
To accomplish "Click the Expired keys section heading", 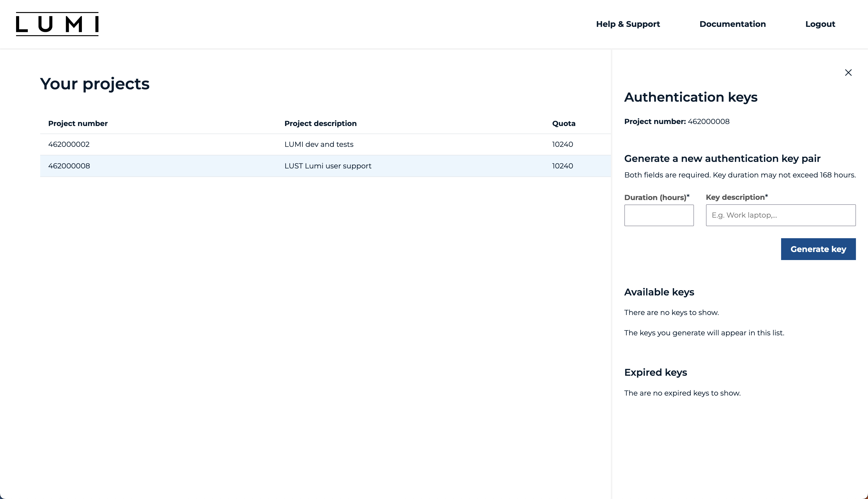I will (656, 372).
